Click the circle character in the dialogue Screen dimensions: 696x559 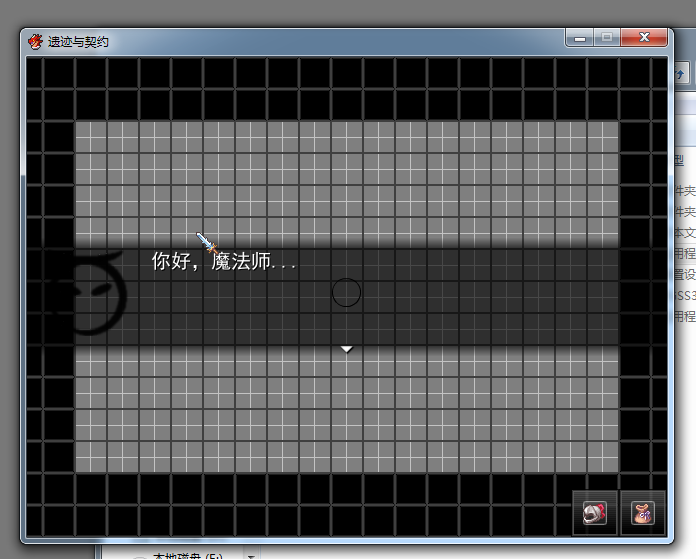(346, 292)
